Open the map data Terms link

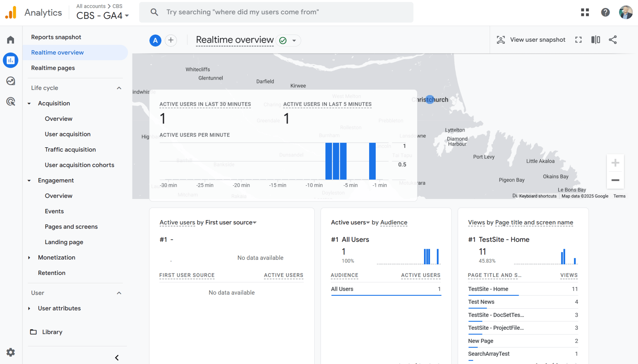tap(619, 196)
